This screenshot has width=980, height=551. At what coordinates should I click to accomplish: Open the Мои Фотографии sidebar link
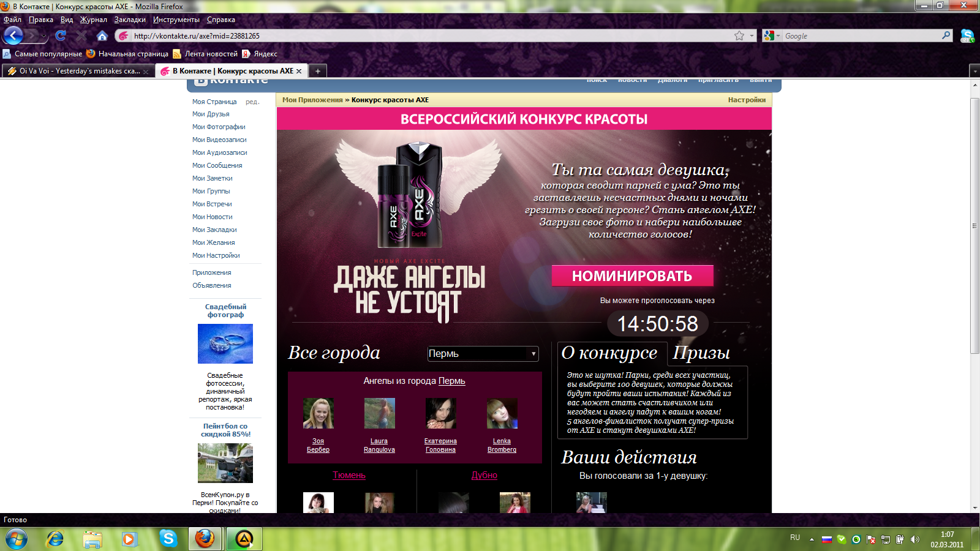tap(219, 127)
